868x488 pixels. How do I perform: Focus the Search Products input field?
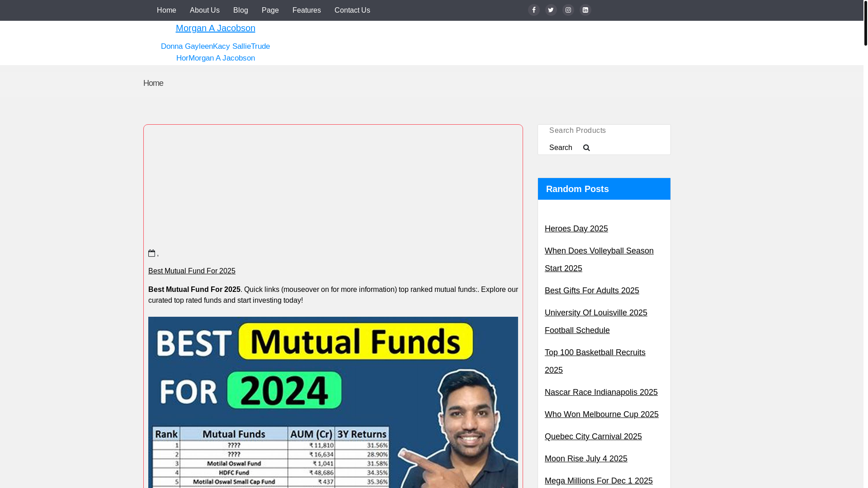pyautogui.click(x=604, y=131)
